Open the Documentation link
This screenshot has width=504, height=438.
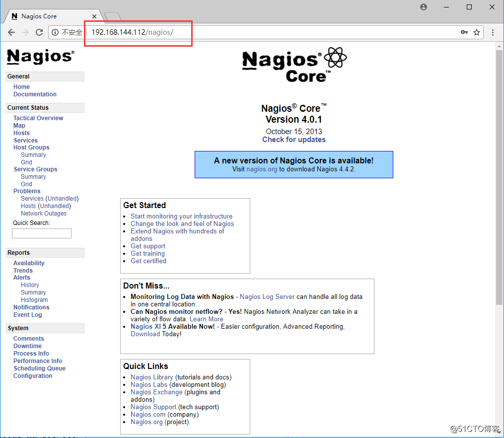point(35,94)
